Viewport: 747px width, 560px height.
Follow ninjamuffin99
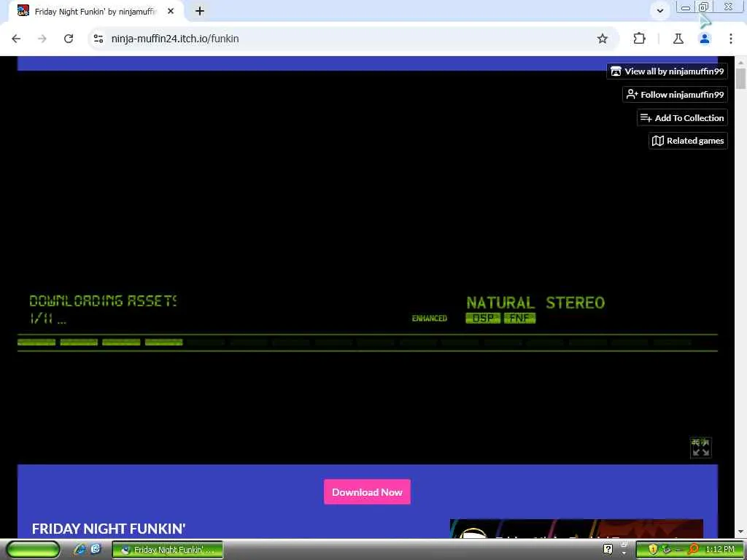675,95
